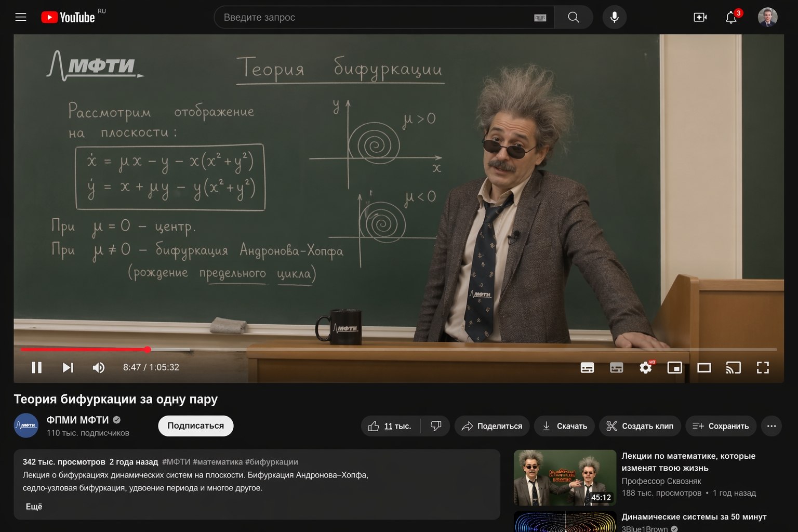Viewport: 798px width, 532px height.
Task: Cast the video to a TV
Action: (733, 368)
